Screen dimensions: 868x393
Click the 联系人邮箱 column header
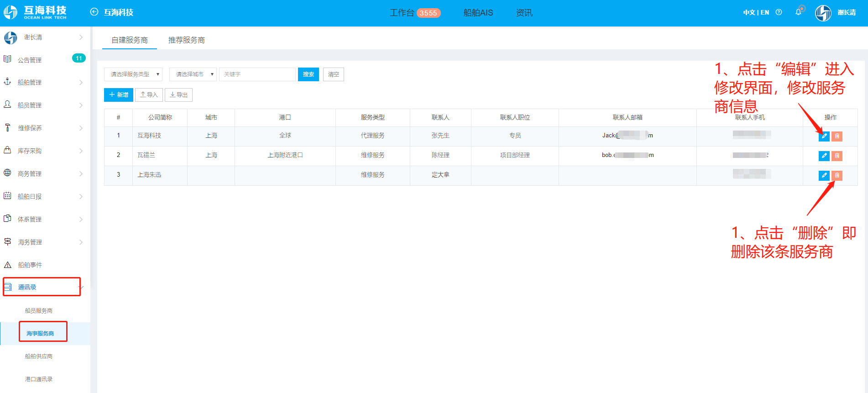coord(627,117)
